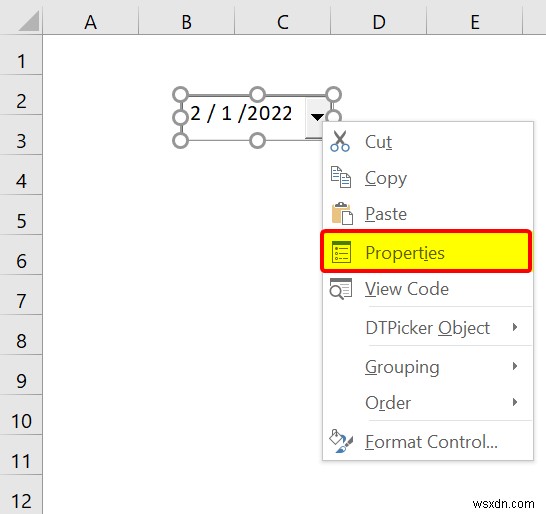
Task: Click the Format Control paint icon
Action: [341, 441]
